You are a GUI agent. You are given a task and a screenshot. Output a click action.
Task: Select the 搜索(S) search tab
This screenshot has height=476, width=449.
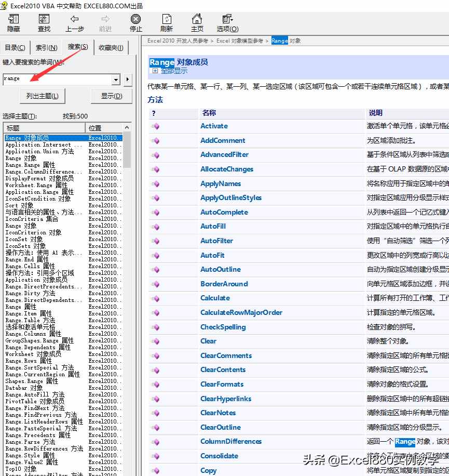[78, 47]
